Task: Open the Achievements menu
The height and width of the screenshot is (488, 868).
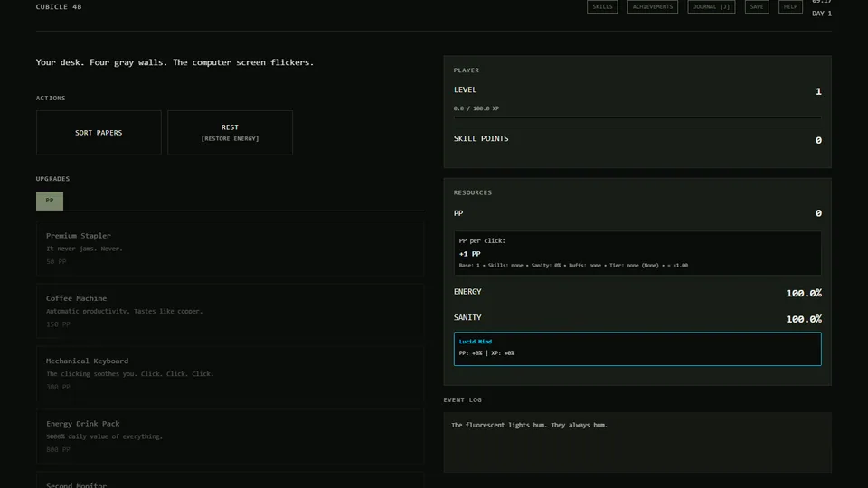Action: [653, 6]
